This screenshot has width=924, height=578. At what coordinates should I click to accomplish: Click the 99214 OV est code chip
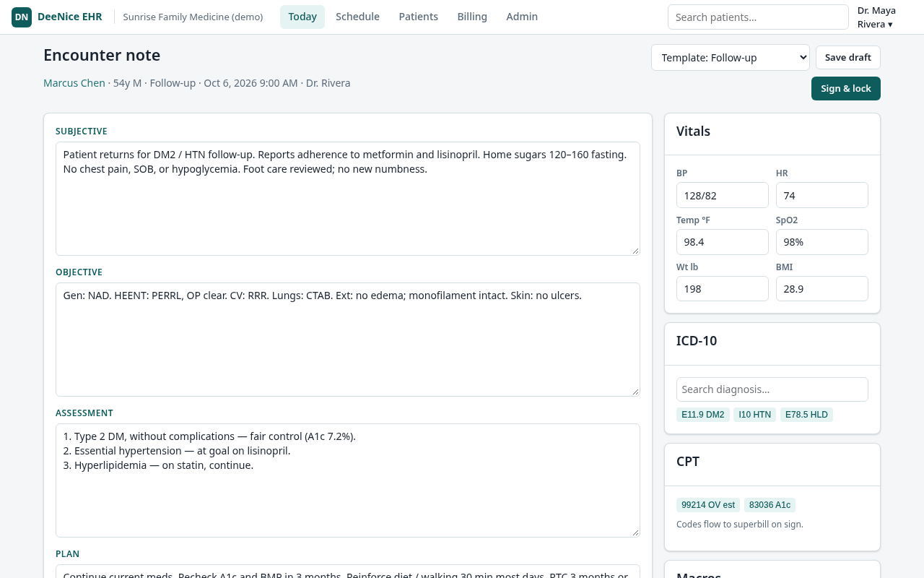[x=708, y=505]
